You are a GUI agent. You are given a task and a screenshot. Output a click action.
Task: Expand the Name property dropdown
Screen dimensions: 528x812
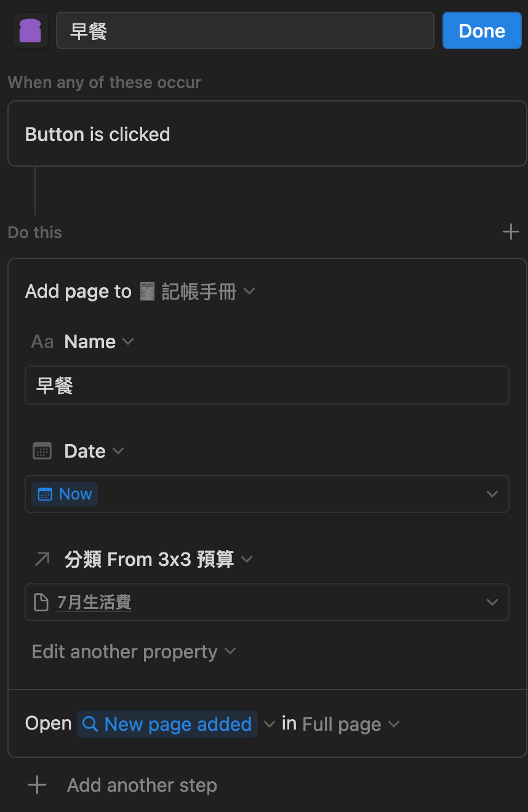[128, 341]
